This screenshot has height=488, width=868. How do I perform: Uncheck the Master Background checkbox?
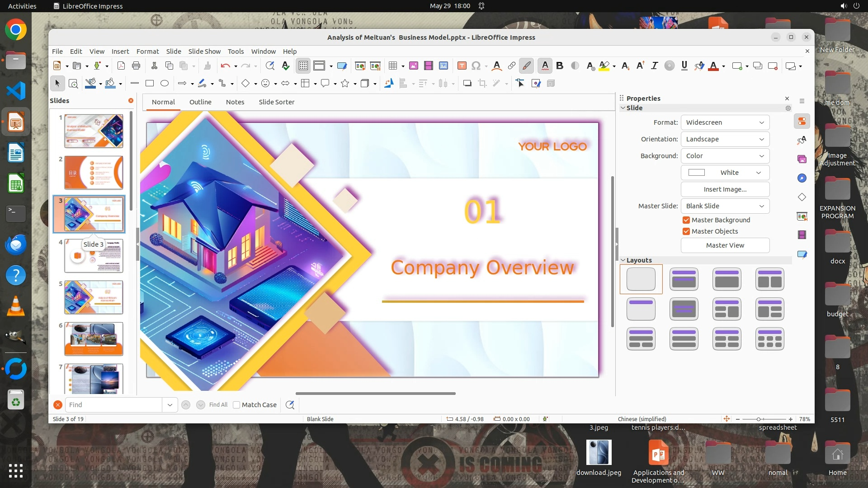click(x=686, y=220)
